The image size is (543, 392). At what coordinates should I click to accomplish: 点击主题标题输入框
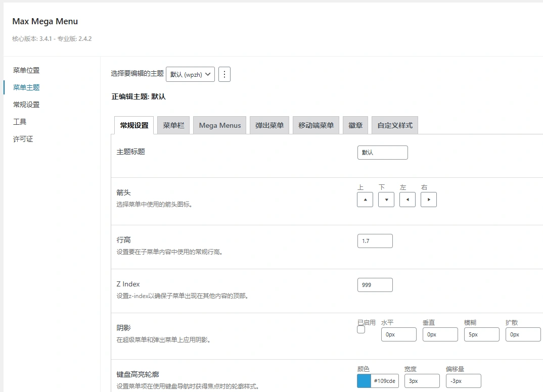tap(382, 152)
